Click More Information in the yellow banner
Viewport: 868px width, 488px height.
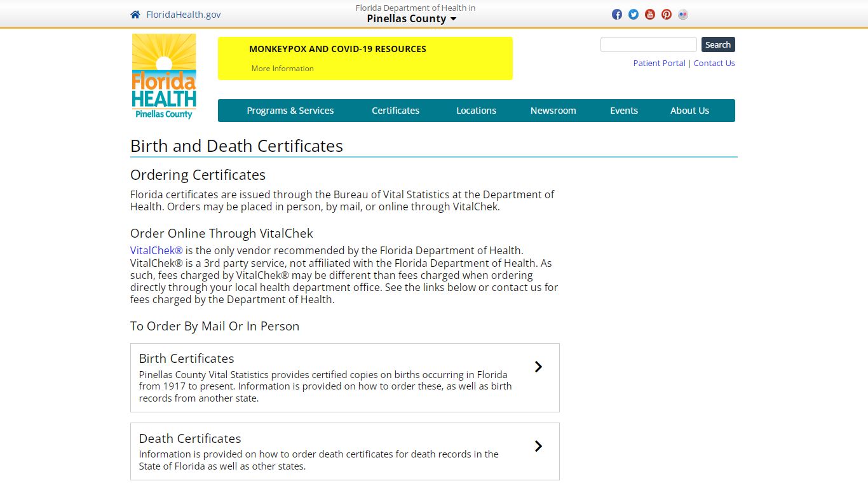pyautogui.click(x=283, y=69)
